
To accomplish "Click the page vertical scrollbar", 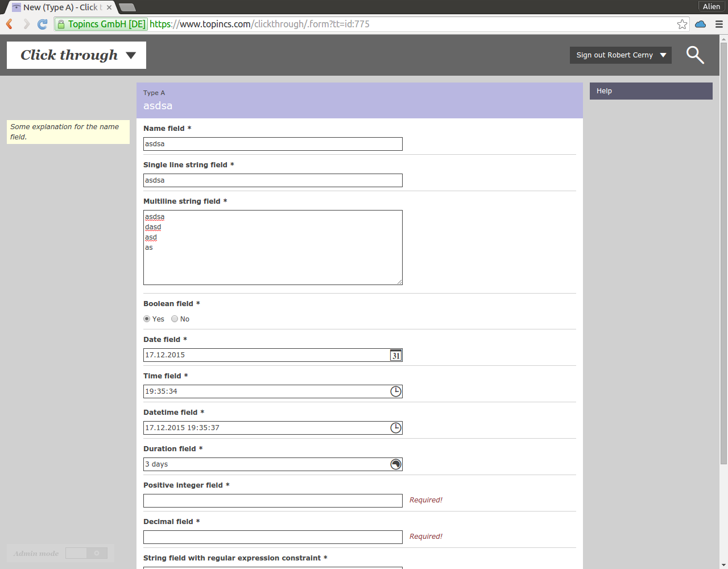I will click(723, 250).
